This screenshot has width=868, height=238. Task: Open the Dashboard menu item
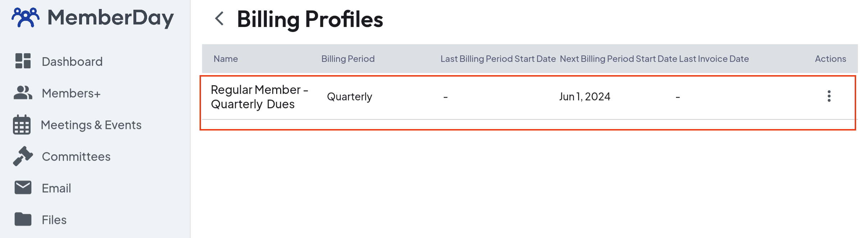click(x=72, y=61)
